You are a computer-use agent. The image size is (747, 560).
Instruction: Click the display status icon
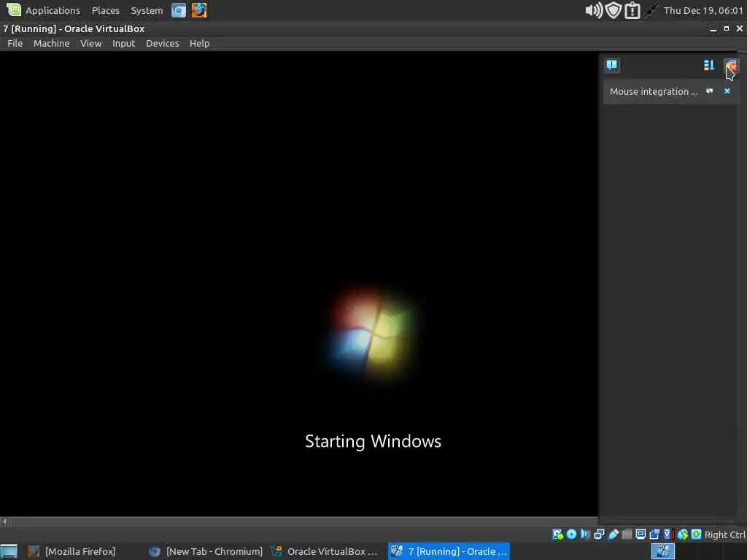pos(640,534)
